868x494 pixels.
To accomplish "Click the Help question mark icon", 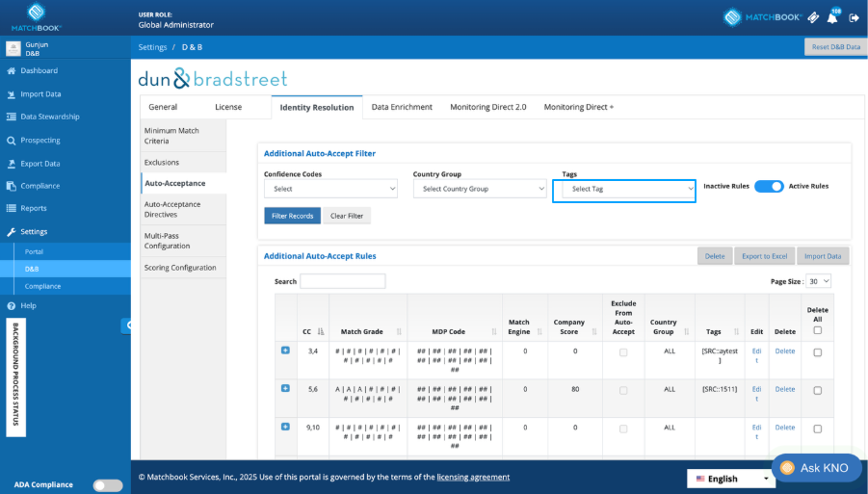I will pyautogui.click(x=11, y=306).
